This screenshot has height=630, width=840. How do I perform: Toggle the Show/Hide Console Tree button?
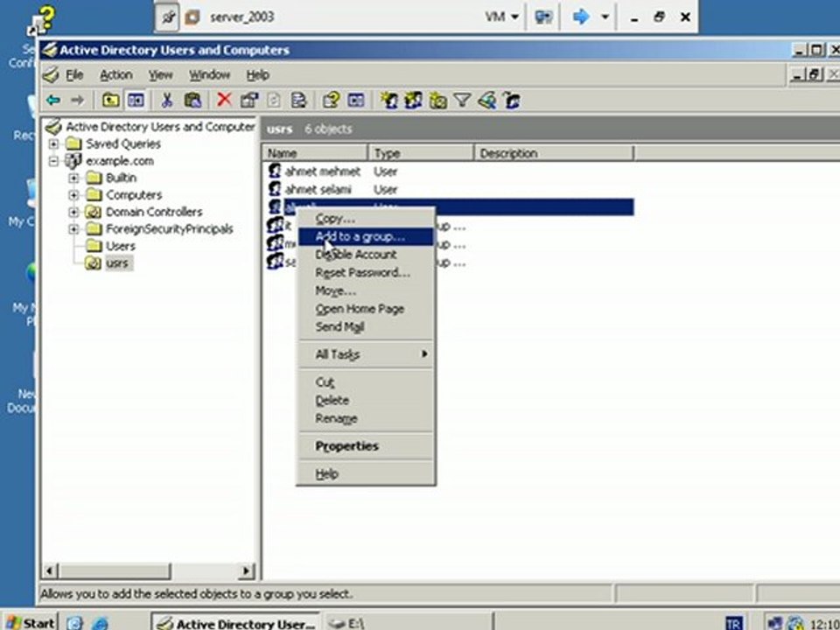tap(136, 100)
